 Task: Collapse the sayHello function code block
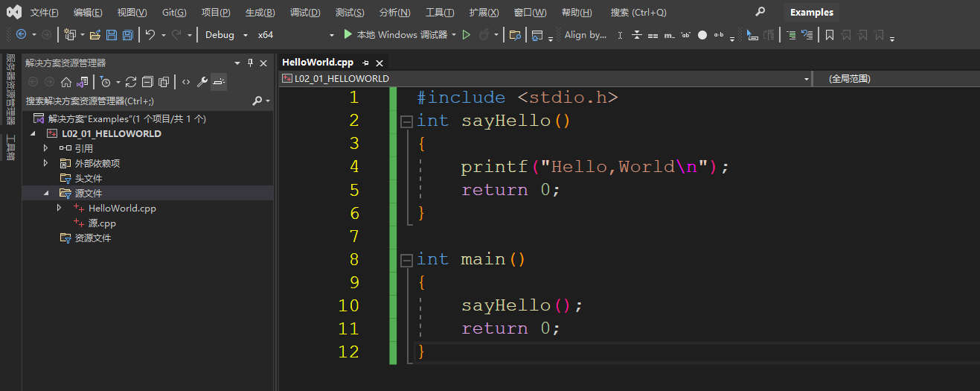coord(406,121)
